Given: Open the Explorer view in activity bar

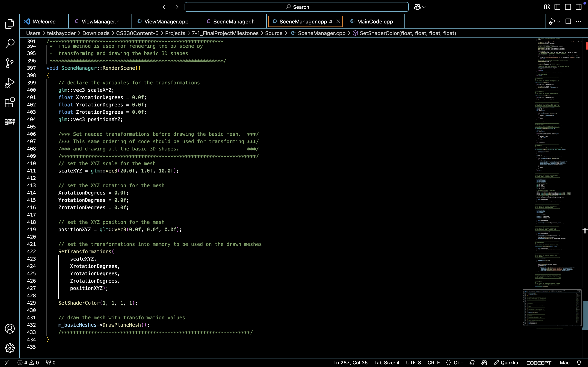Looking at the screenshot, I should click(10, 24).
